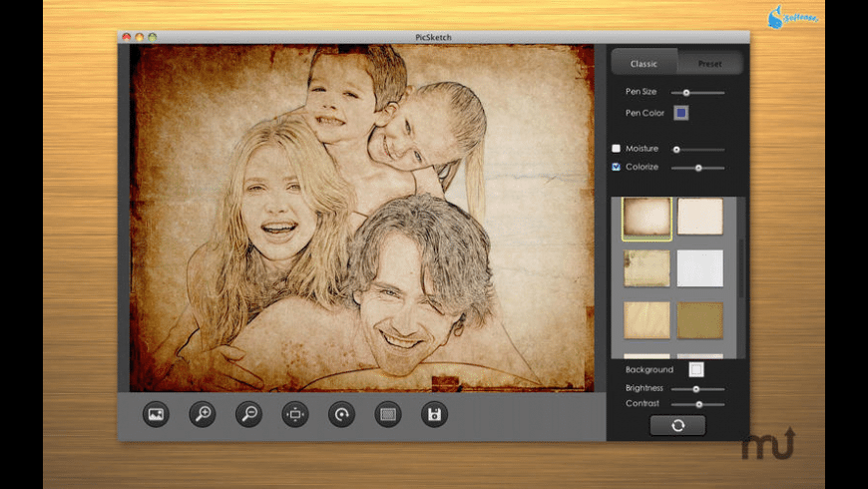Uncheck the Colorize checkbox
Screen dimensions: 868x489
point(617,167)
